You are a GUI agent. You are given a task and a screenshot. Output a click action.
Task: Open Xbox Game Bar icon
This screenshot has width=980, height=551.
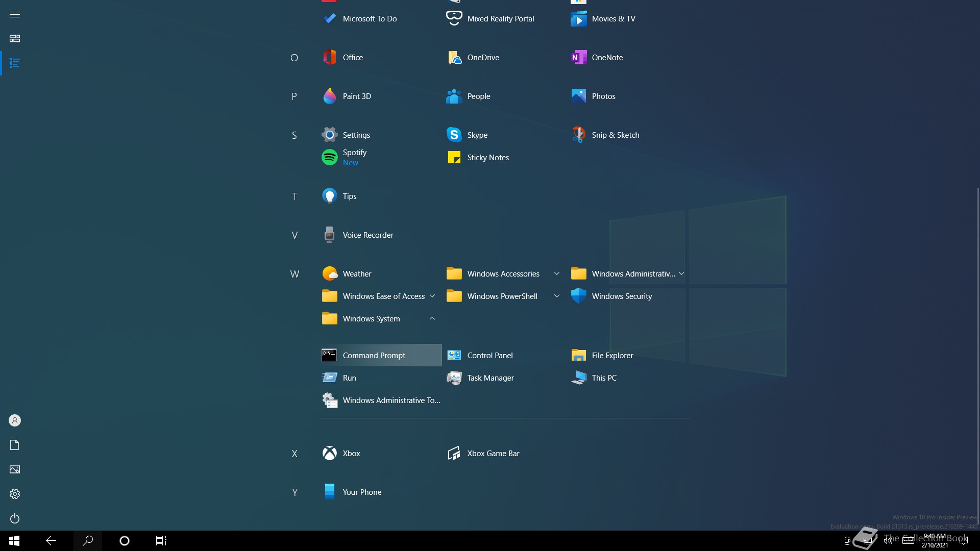[x=454, y=454]
